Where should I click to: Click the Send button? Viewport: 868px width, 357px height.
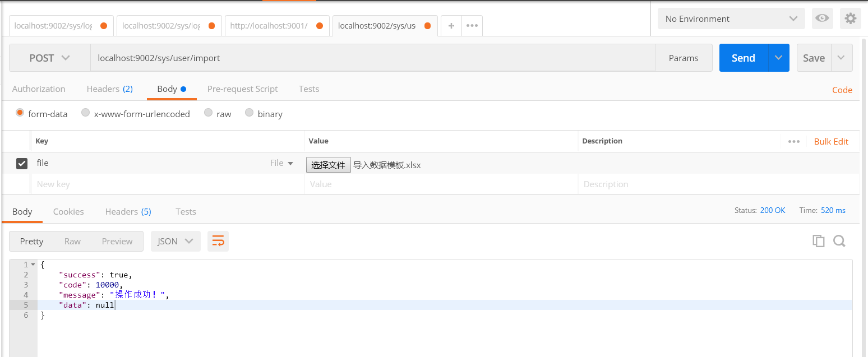point(744,58)
